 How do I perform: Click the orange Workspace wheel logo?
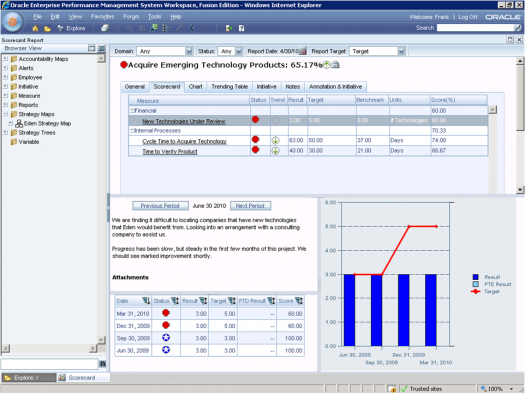click(12, 22)
